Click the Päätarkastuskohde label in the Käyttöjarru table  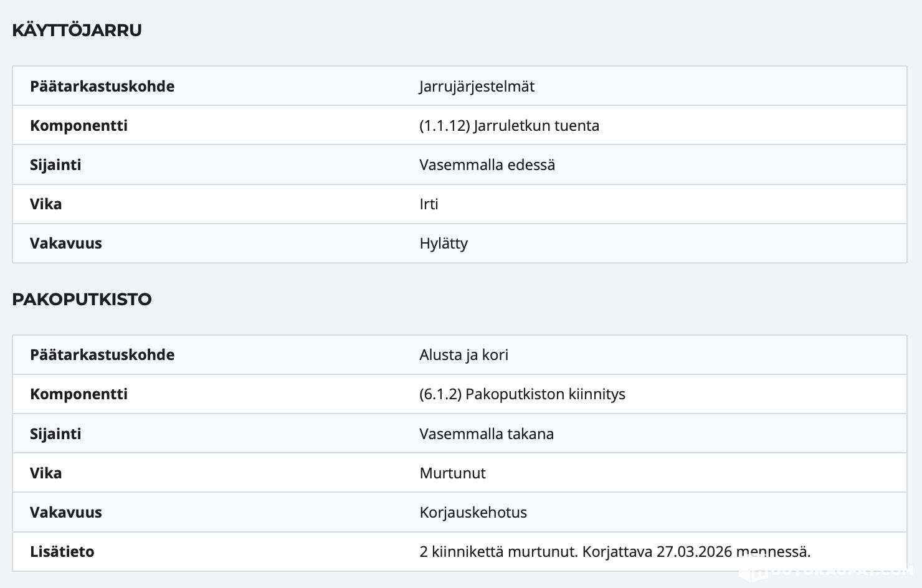(102, 86)
